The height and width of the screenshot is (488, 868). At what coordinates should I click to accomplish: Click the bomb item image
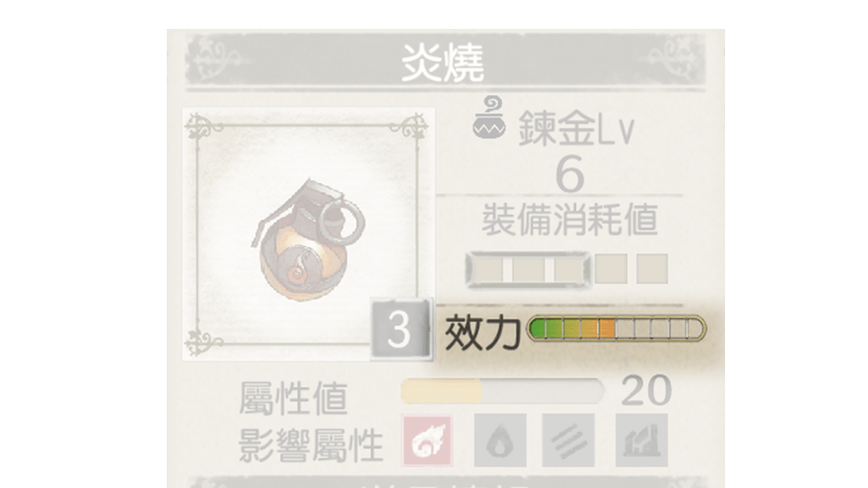[x=308, y=239]
